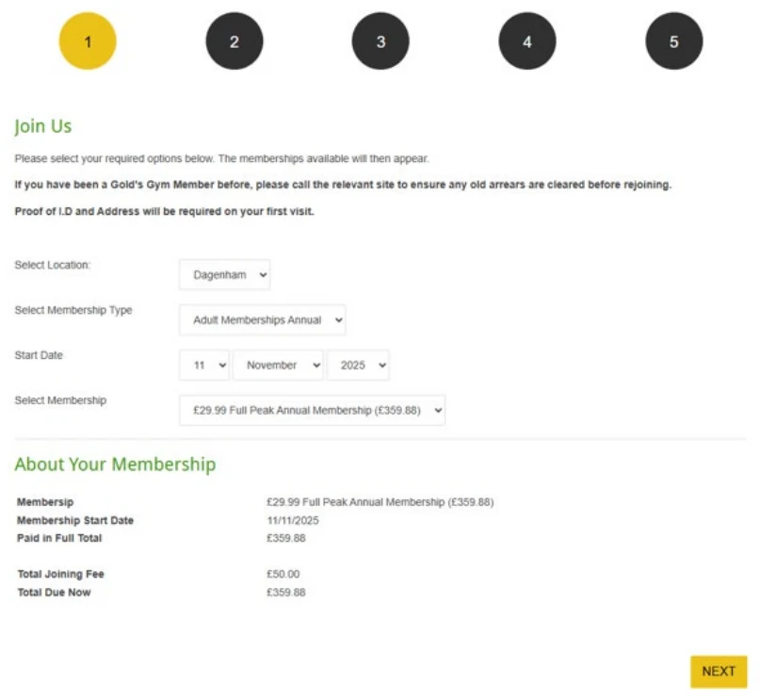This screenshot has height=700, width=760.
Task: Click the Total Joining Fee amount £50.00
Action: tap(283, 574)
